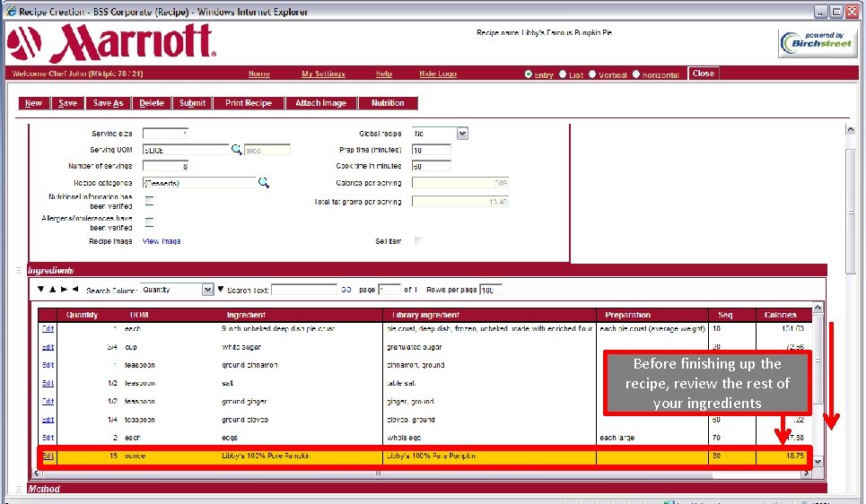Click the Marriott logo
Image resolution: width=866 pixels, height=504 pixels.
(112, 43)
